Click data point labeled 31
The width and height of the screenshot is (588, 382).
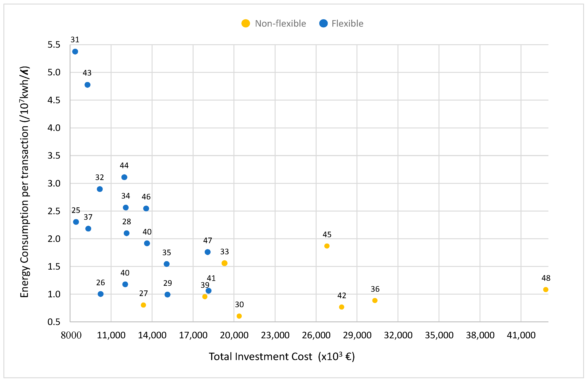75,52
